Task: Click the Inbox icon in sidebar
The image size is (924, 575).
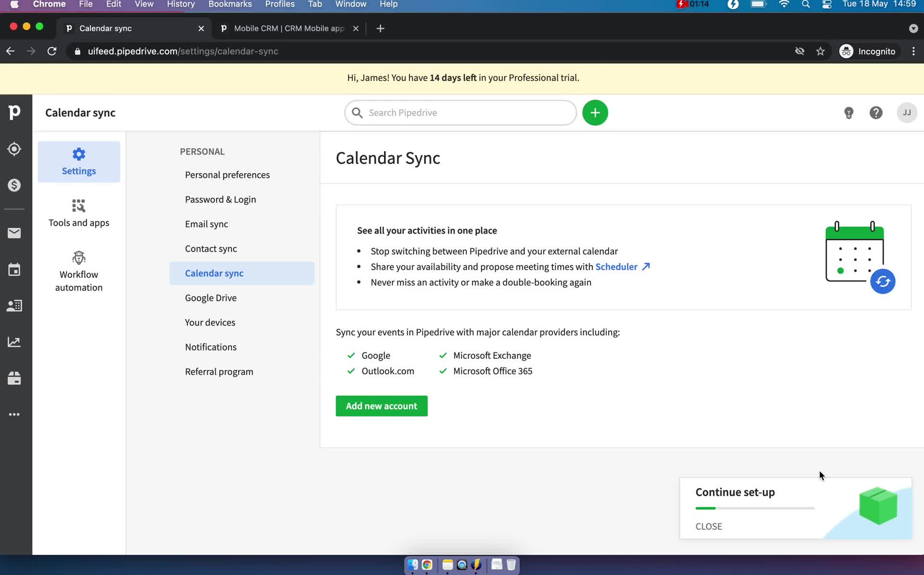Action: (x=14, y=233)
